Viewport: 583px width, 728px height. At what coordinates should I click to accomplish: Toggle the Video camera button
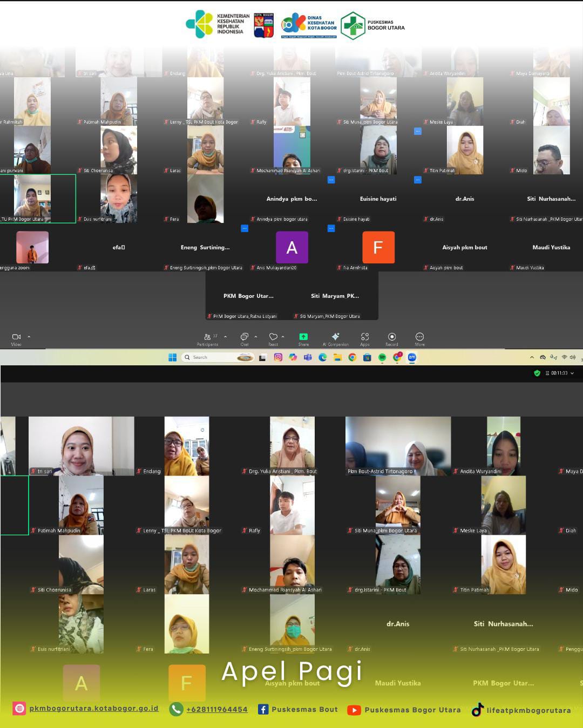[16, 337]
